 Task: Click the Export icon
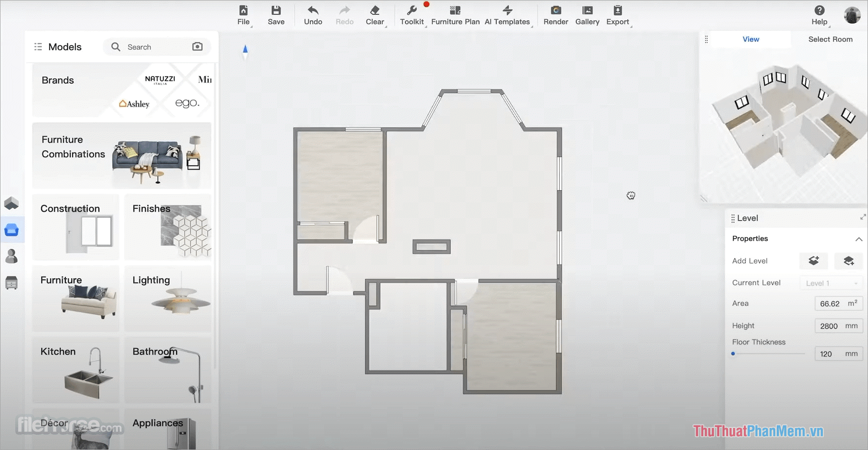[x=617, y=15]
